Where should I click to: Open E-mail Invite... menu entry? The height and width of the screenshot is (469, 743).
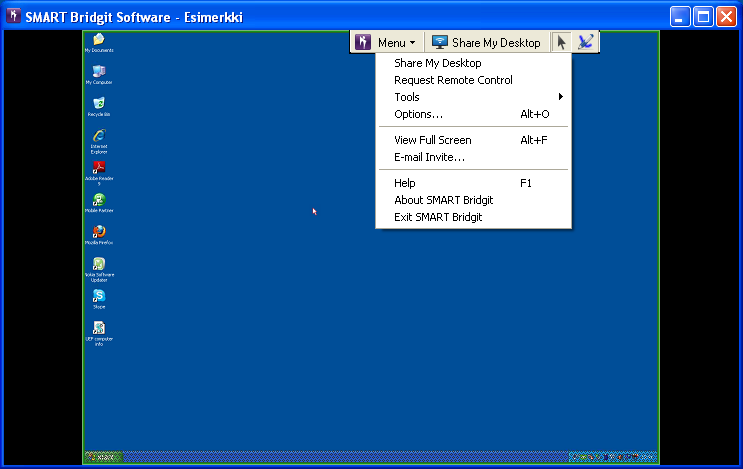point(473,157)
